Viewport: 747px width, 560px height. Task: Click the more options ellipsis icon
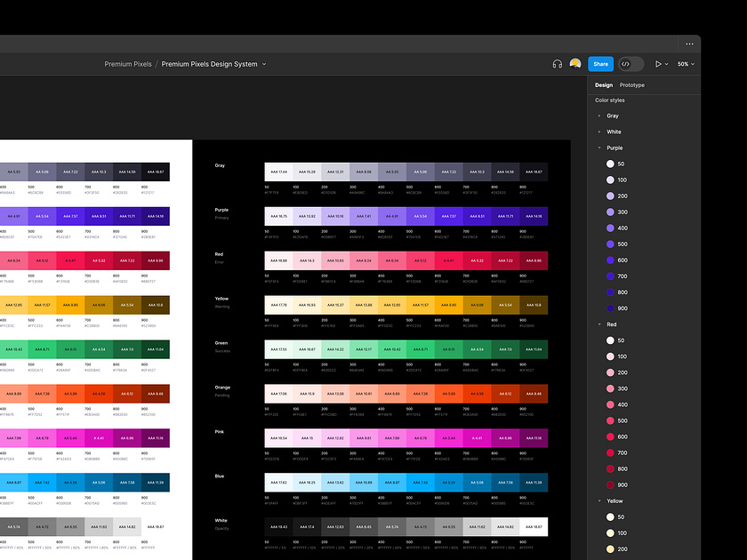click(690, 44)
